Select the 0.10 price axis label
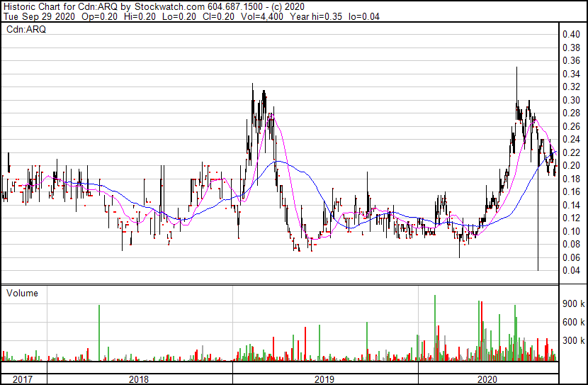This screenshot has height=385, width=588. pyautogui.click(x=571, y=232)
